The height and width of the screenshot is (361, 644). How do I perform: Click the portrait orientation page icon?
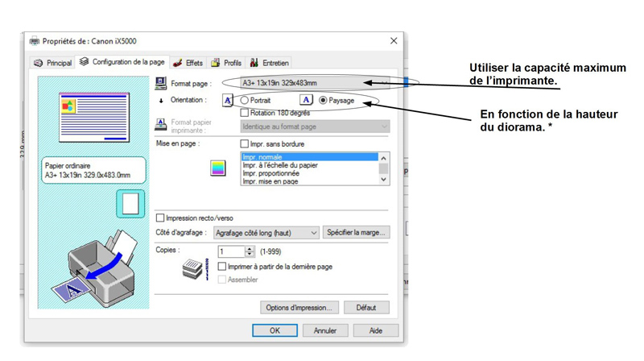point(228,100)
